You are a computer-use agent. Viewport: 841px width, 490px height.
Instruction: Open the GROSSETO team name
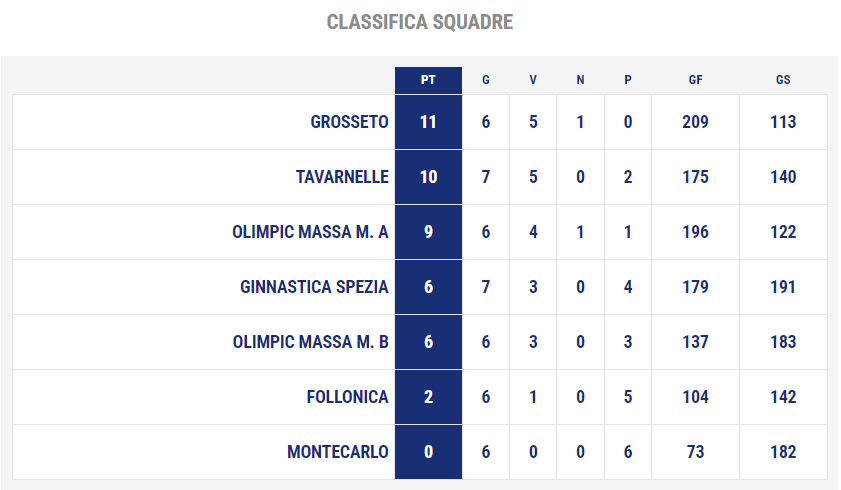point(349,122)
